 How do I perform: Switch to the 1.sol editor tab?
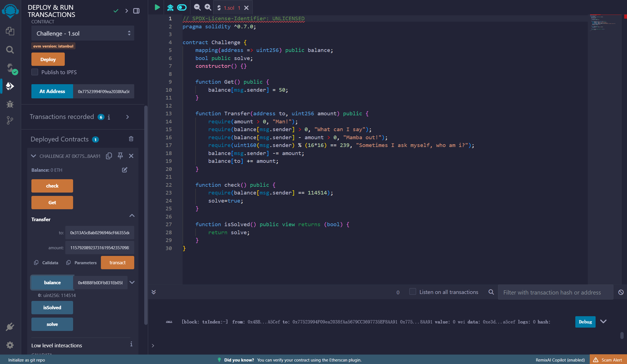229,8
